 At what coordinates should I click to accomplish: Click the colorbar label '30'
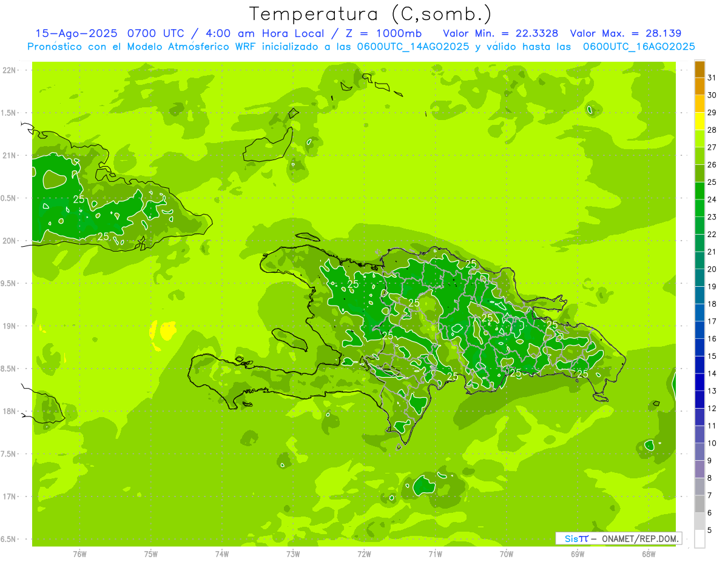tap(712, 95)
